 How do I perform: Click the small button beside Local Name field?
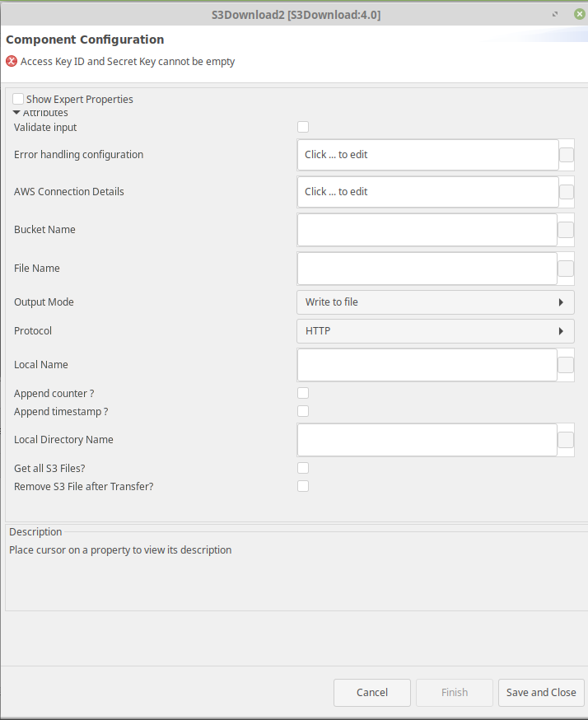click(566, 365)
